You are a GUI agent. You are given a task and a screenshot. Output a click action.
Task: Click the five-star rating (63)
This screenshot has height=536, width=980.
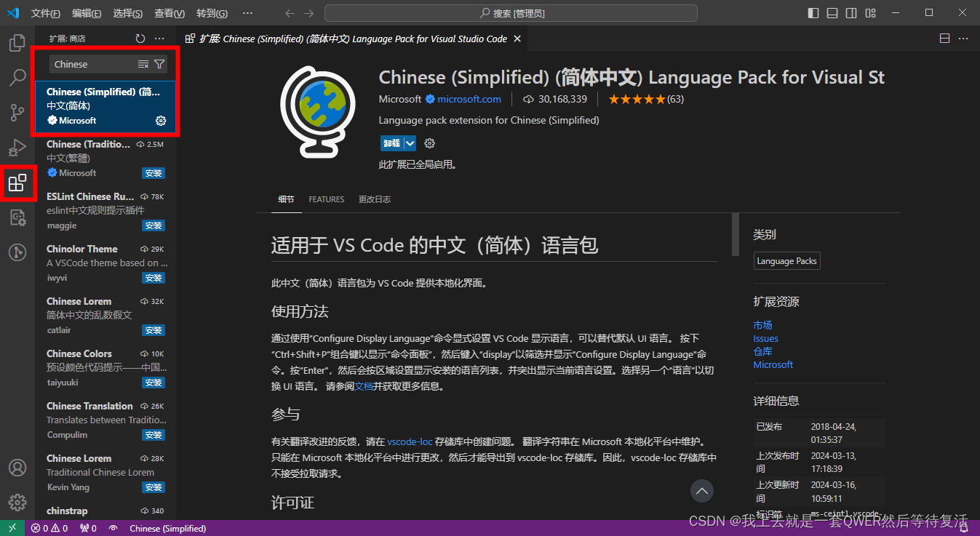point(646,99)
